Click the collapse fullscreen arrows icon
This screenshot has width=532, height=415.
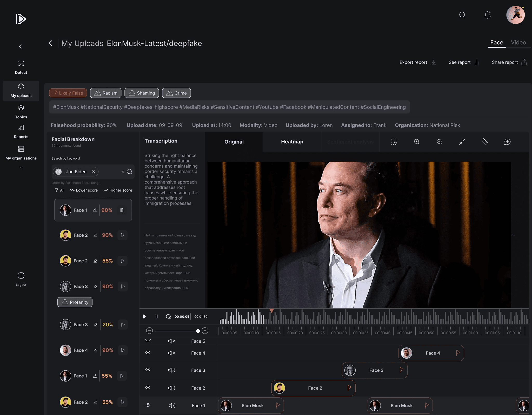pos(462,142)
